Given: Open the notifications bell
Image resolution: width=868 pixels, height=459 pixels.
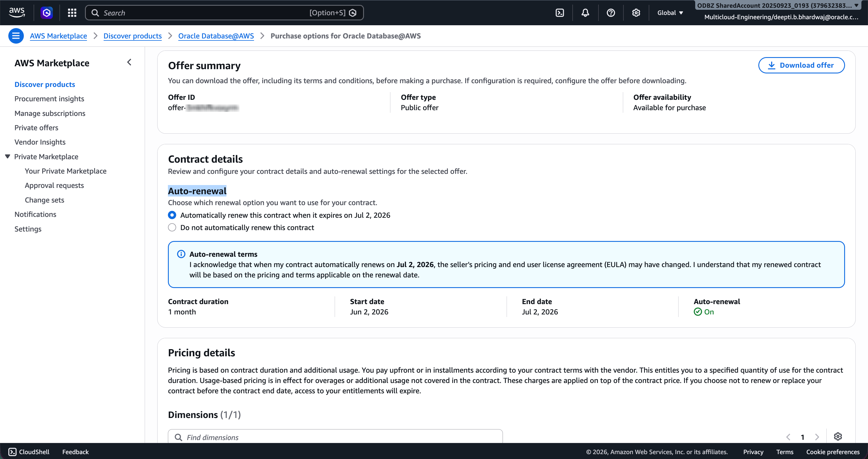Looking at the screenshot, I should [585, 13].
